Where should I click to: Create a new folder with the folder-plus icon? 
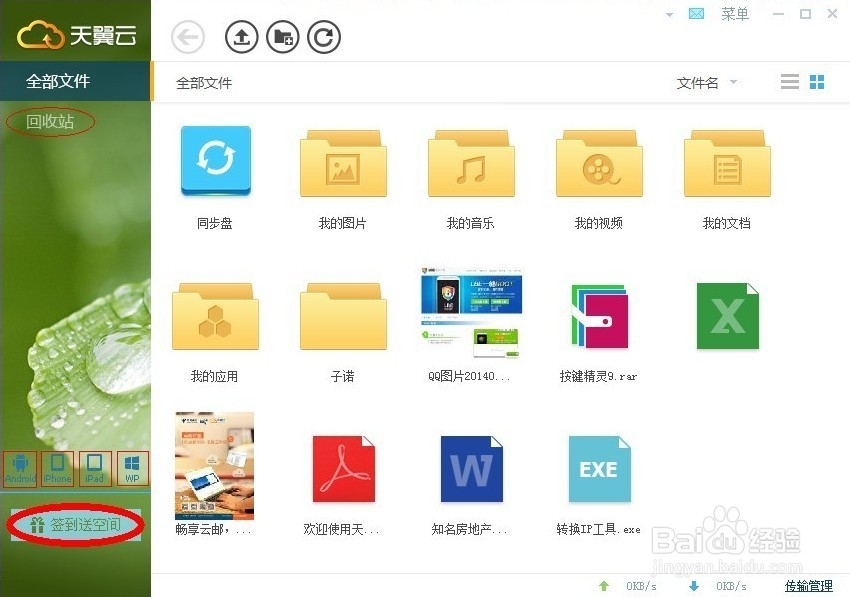click(282, 37)
